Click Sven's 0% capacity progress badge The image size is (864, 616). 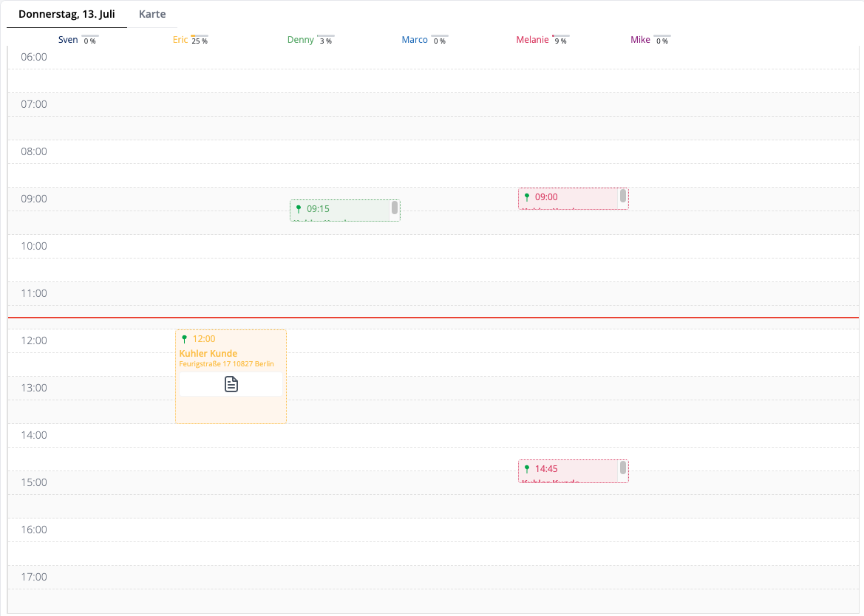pyautogui.click(x=89, y=40)
